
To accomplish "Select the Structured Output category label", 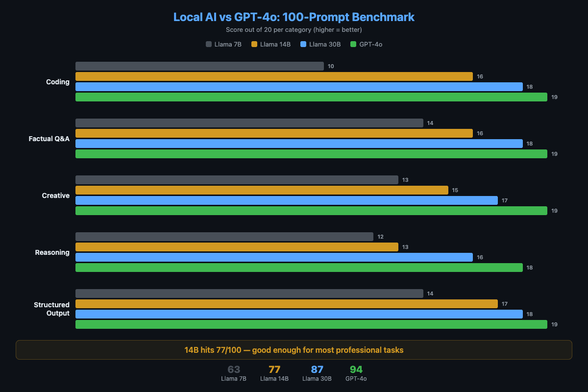I will click(51, 309).
